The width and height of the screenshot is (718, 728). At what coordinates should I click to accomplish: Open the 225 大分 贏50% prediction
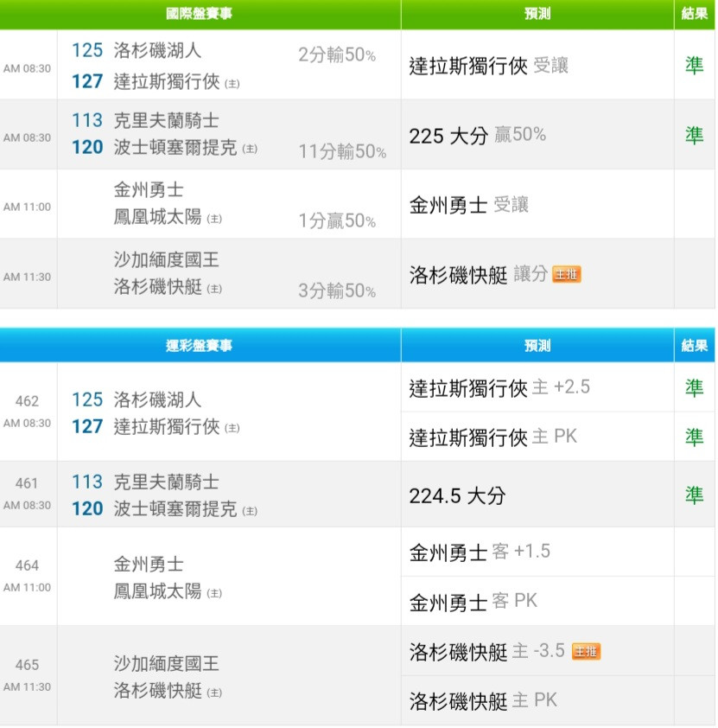tap(477, 135)
